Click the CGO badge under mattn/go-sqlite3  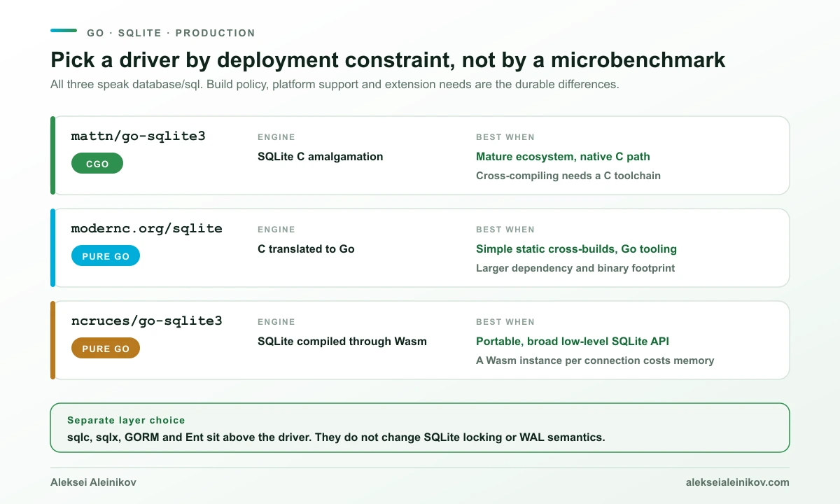tap(97, 164)
